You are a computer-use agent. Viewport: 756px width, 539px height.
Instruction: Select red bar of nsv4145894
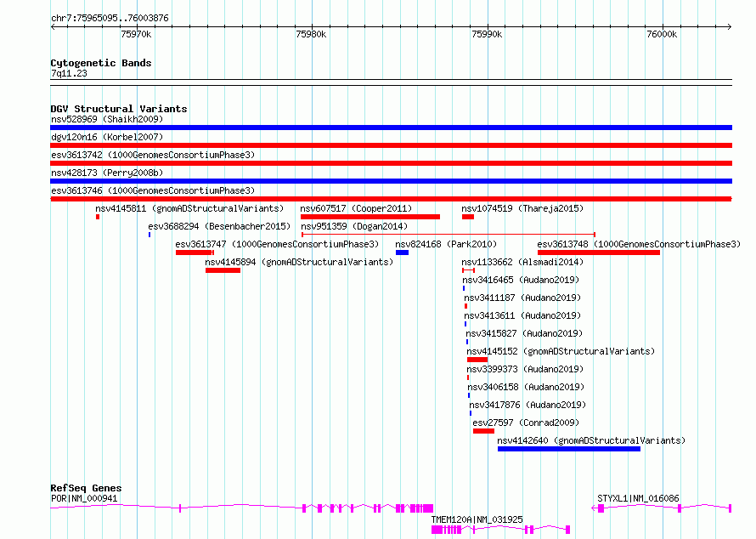click(223, 270)
